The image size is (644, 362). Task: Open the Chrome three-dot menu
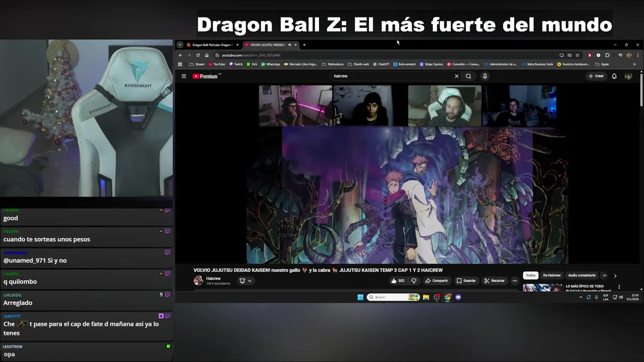click(x=638, y=55)
